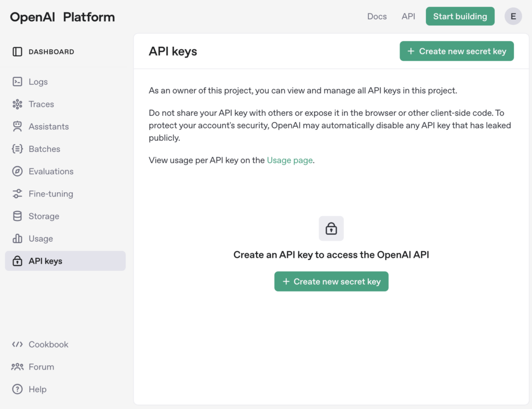Select Fine-tuning in sidebar
This screenshot has width=532, height=409.
tap(65, 194)
